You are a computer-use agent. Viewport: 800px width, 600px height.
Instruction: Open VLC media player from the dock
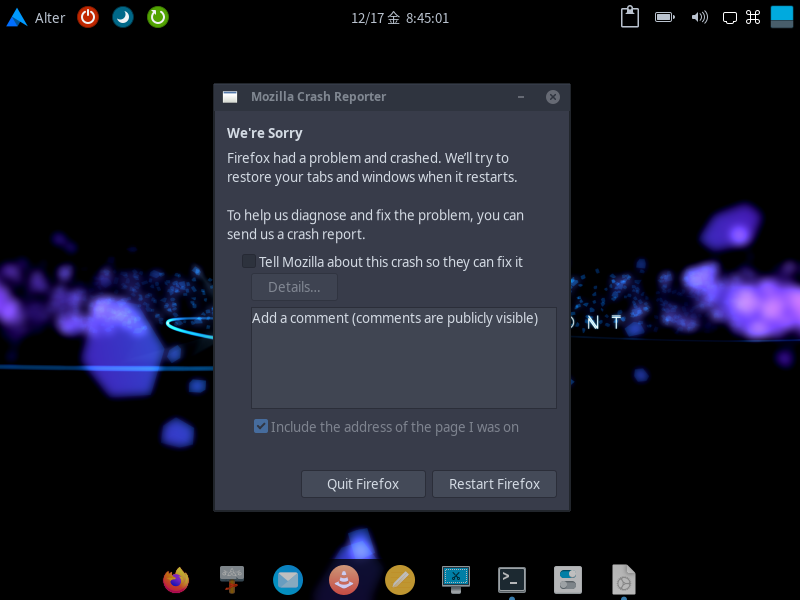(x=344, y=580)
